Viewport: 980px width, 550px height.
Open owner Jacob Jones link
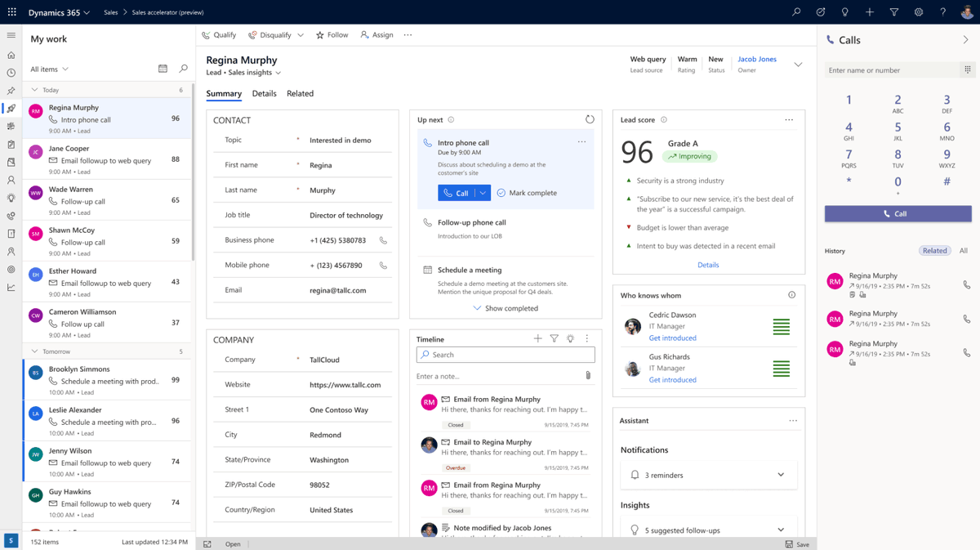pos(757,59)
